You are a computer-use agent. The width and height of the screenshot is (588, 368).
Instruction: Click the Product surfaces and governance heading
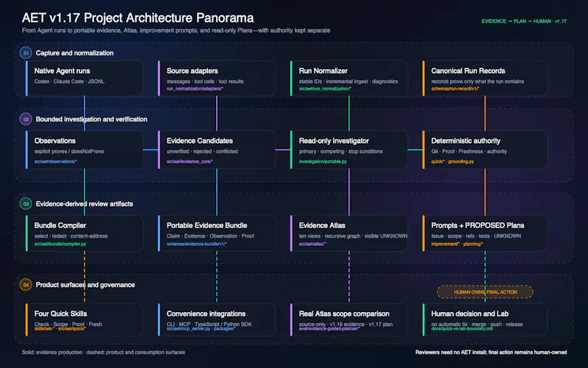tap(85, 285)
